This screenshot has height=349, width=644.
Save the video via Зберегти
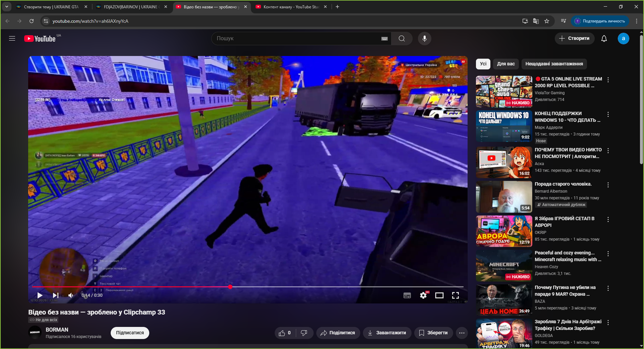click(x=433, y=333)
